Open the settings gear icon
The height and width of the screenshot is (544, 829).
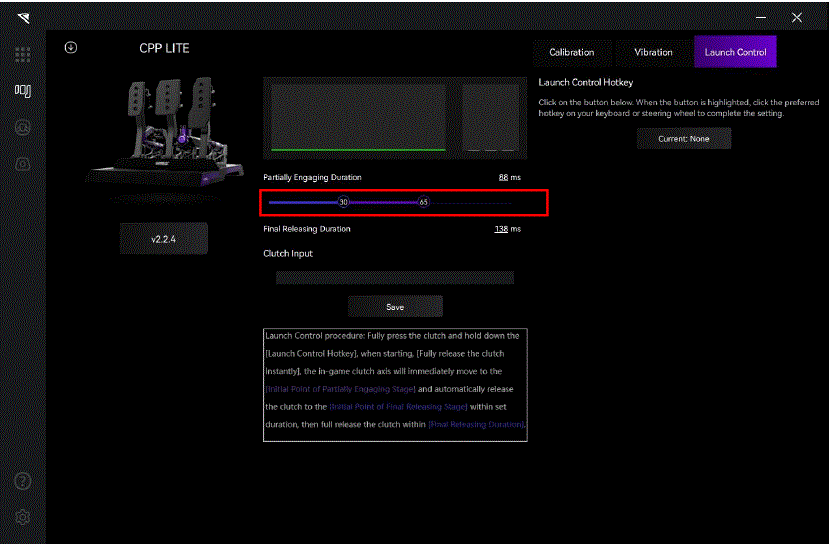coord(23,517)
